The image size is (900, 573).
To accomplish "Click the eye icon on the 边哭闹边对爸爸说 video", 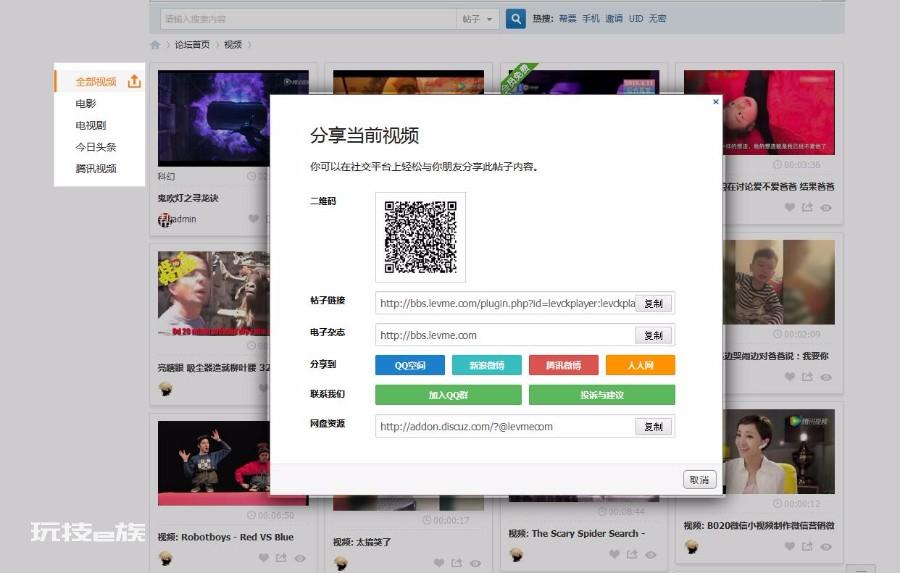I will click(826, 377).
